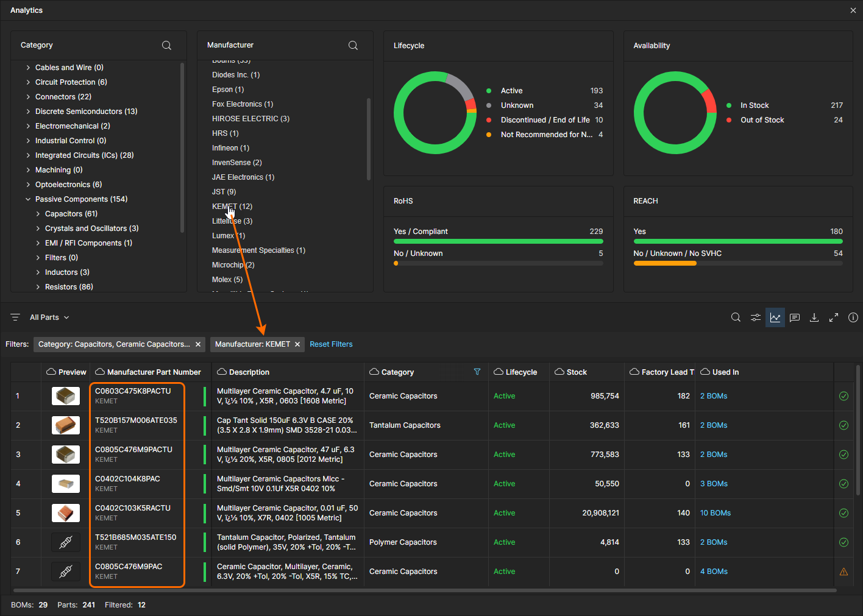Remove the Manufacturer: KEMET filter chip
The image size is (863, 616).
297,344
